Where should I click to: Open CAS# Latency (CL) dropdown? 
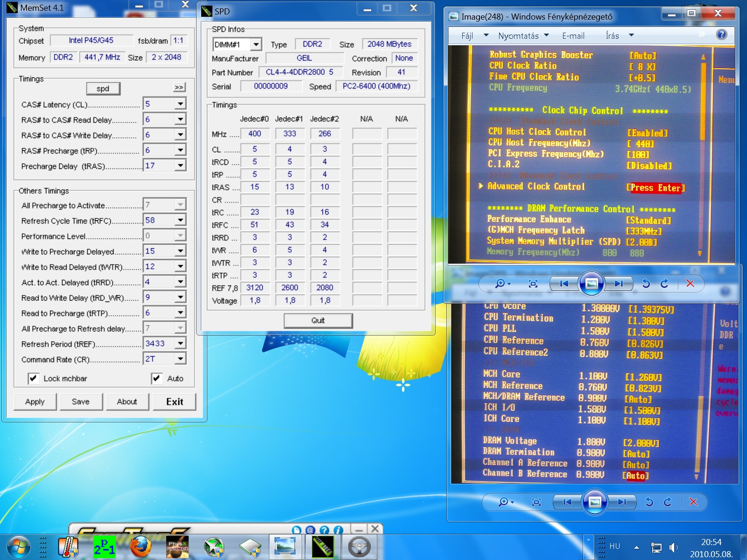[181, 104]
